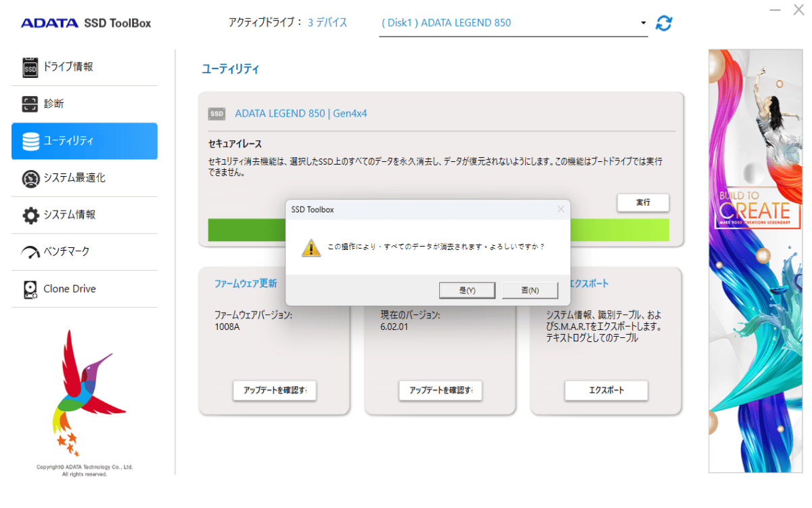Open ドライブ情報 drive info section

(85, 67)
